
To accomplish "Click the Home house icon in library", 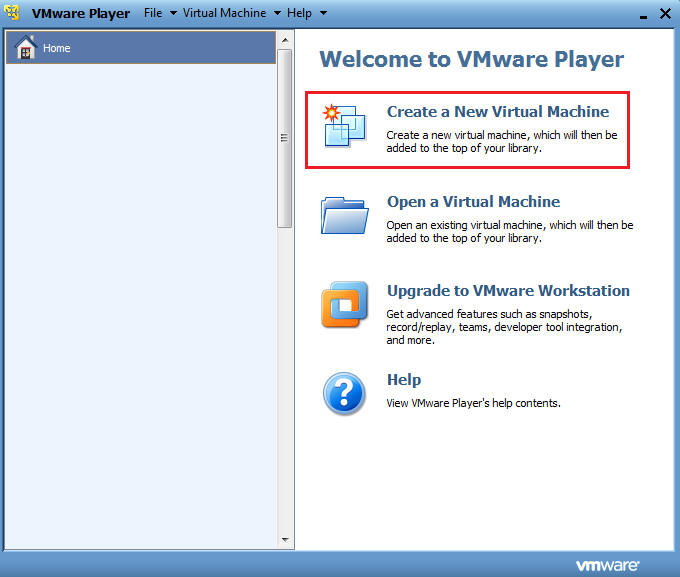I will coord(26,47).
